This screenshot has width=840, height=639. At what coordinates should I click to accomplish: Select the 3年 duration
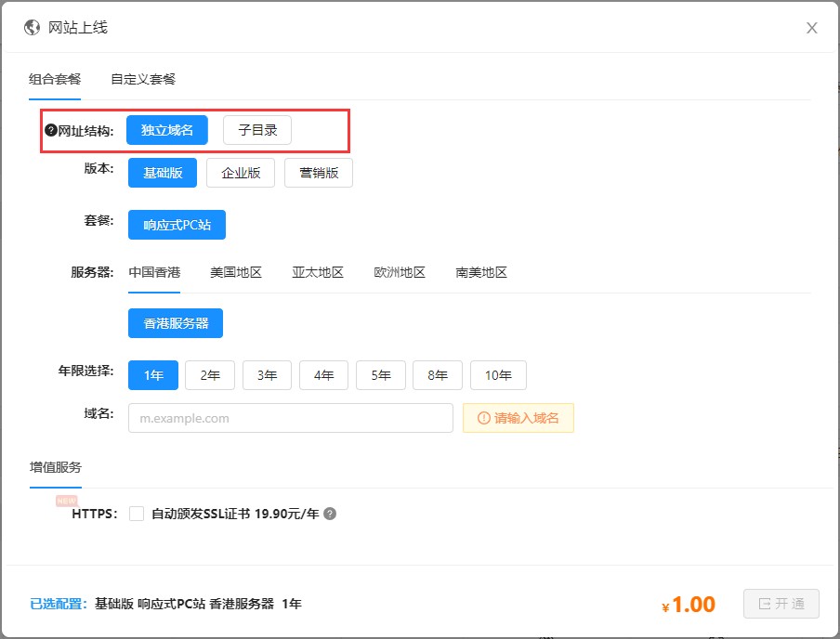point(267,375)
